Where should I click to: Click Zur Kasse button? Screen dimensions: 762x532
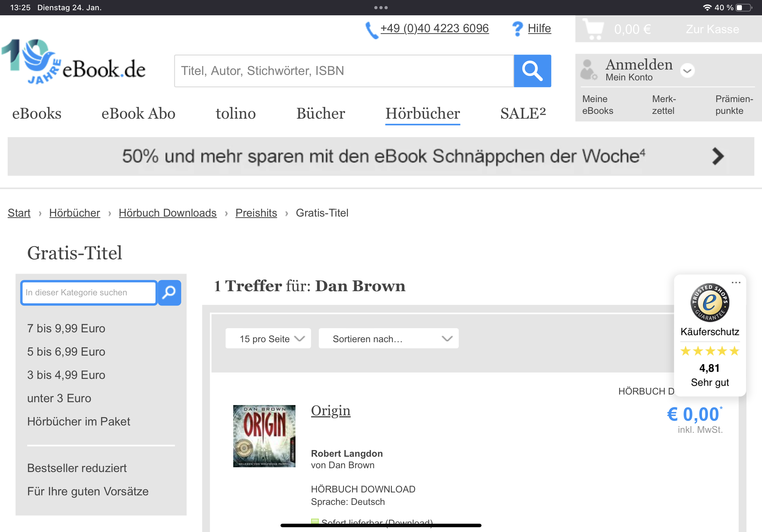coord(712,29)
